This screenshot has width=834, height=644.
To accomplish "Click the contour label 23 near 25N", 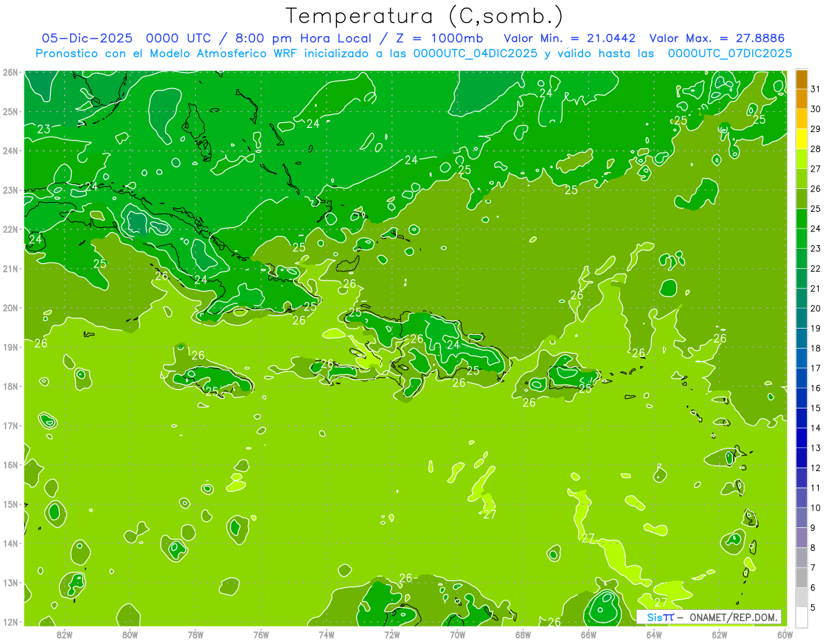I will [44, 129].
